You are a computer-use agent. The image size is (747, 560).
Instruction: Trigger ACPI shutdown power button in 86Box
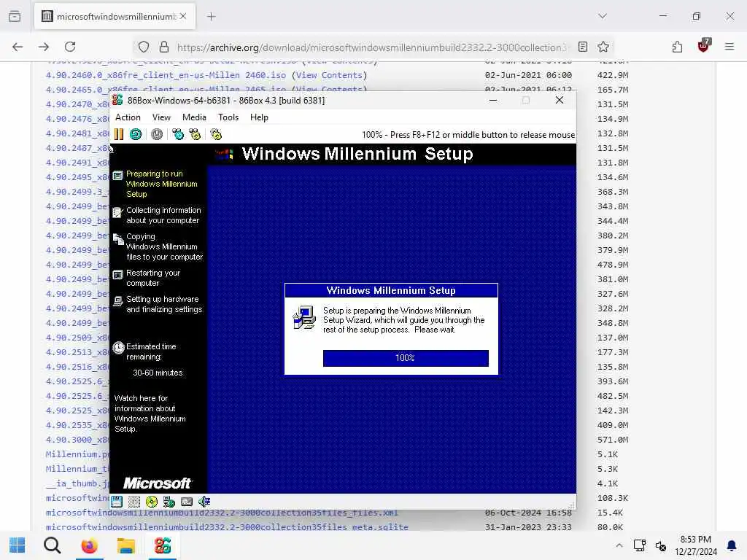157,134
